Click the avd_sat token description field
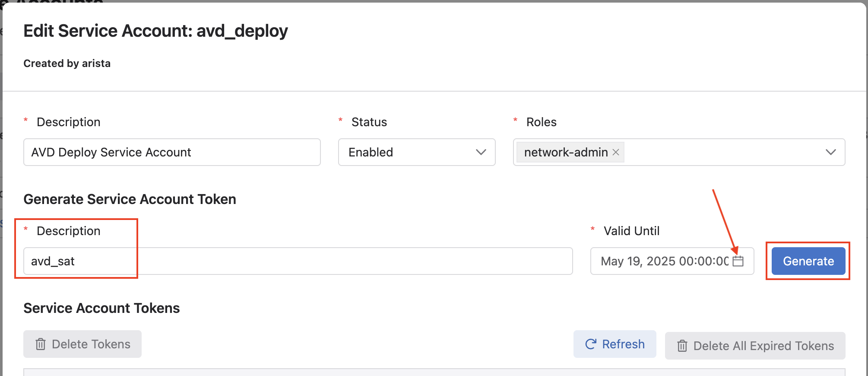Viewport: 868px width, 376px height. coord(298,261)
